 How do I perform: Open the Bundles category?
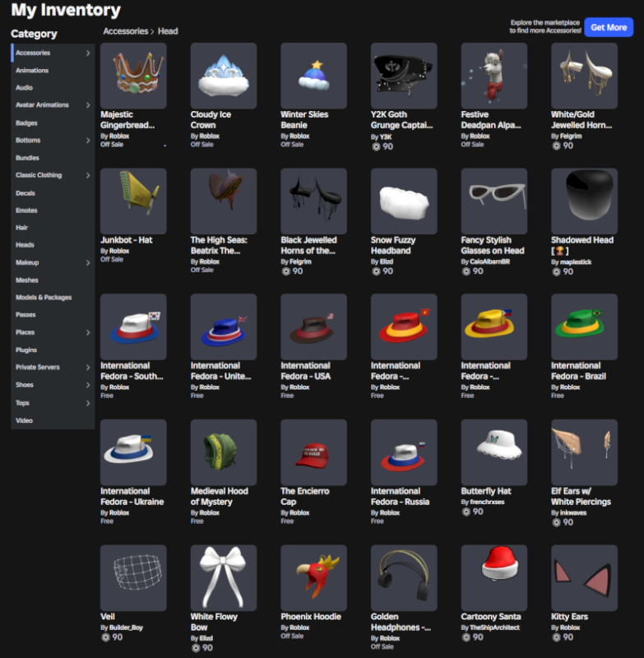pos(53,157)
